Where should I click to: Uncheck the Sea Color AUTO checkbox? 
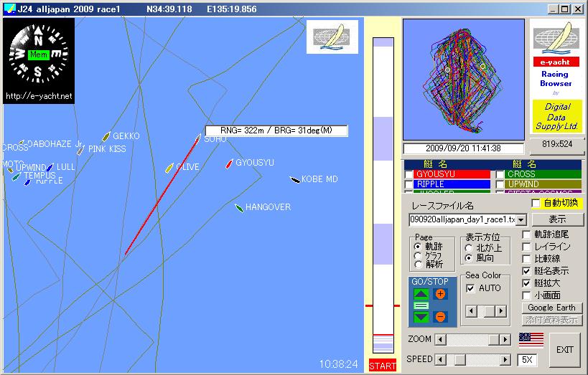tap(470, 288)
